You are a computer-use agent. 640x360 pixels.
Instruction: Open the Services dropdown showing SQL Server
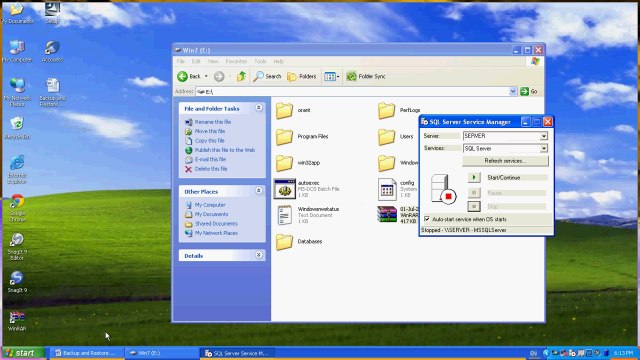(543, 149)
